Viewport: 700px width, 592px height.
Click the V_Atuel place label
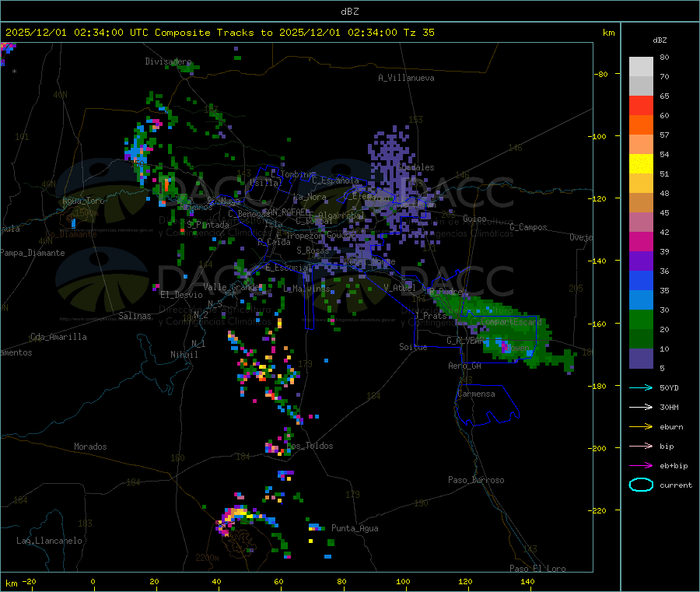(x=399, y=288)
